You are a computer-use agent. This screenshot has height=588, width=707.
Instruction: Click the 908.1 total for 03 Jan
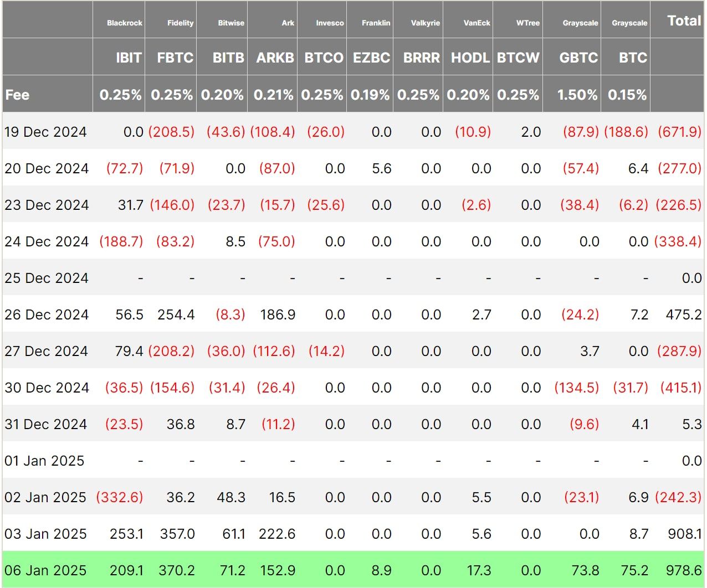pyautogui.click(x=685, y=534)
